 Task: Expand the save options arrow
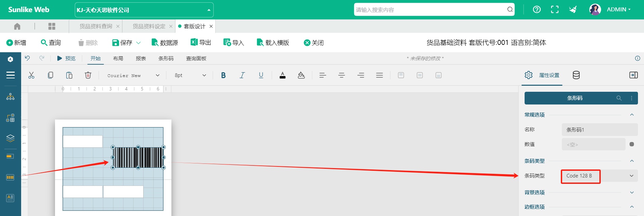139,43
